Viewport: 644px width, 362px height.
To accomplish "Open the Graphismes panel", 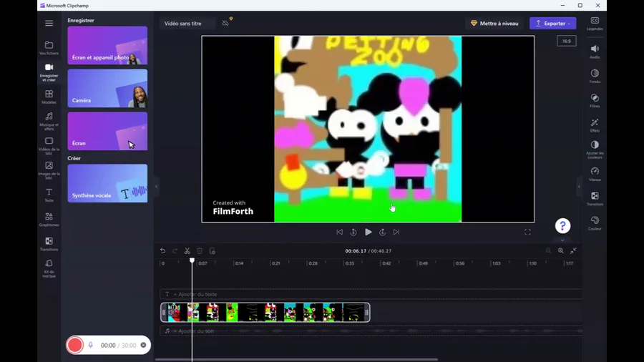I will tap(49, 220).
